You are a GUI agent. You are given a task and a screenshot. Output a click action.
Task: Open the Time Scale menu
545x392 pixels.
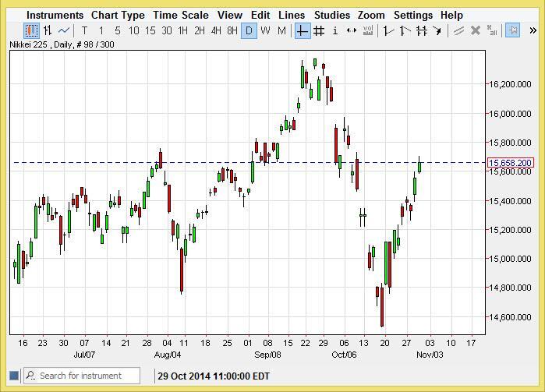pos(181,15)
